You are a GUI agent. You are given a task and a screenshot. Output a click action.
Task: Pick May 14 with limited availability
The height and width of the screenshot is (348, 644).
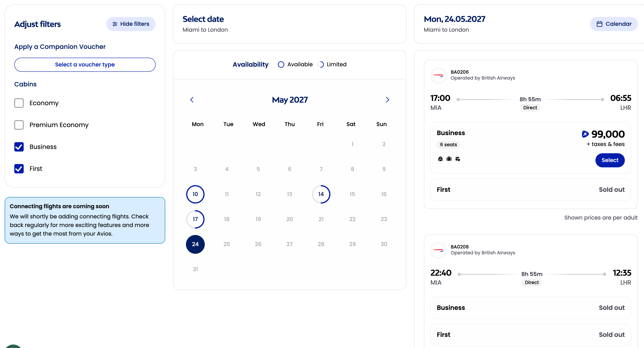tap(321, 194)
